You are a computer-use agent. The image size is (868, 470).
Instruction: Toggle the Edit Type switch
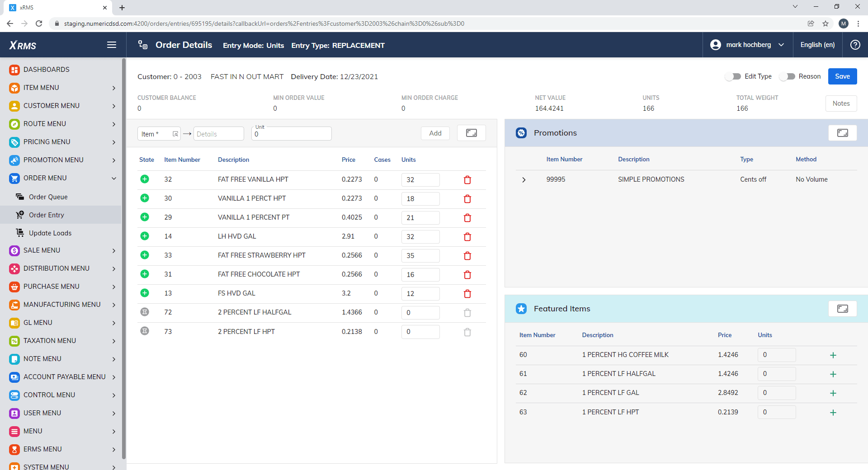coord(732,76)
